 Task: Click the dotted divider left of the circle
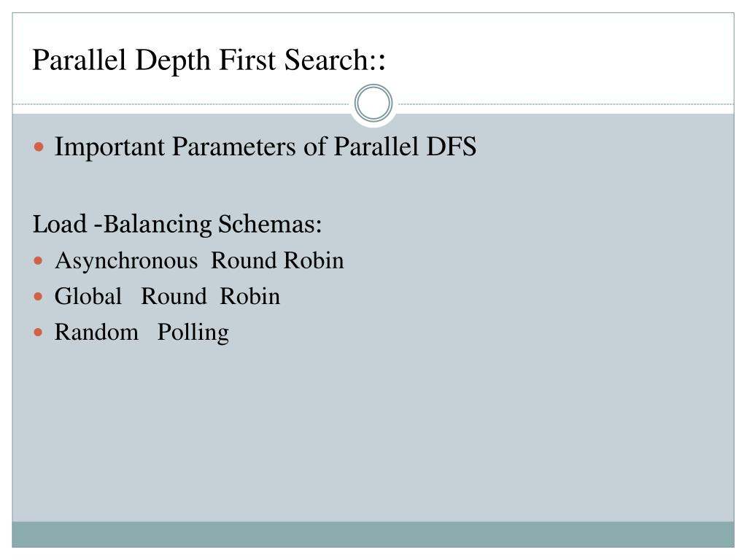181,104
